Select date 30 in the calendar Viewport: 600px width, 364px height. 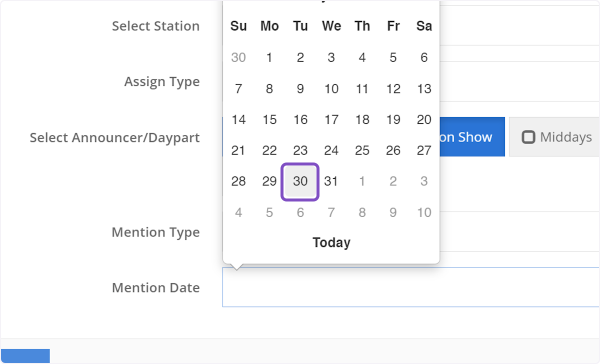pos(300,181)
